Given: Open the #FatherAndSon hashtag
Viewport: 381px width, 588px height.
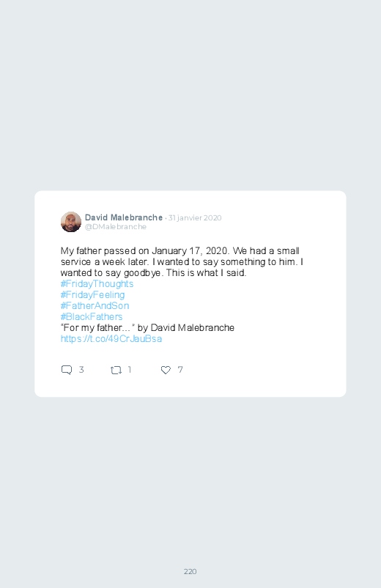Looking at the screenshot, I should (x=95, y=305).
